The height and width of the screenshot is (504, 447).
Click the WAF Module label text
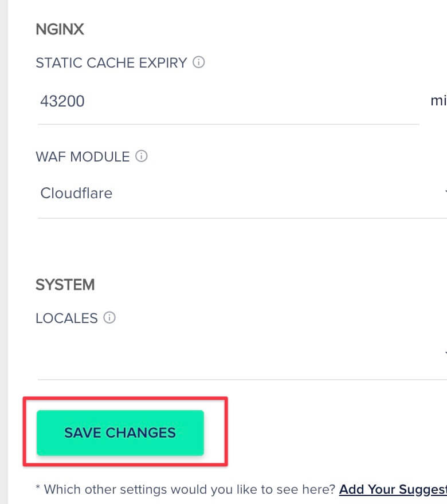click(x=83, y=157)
